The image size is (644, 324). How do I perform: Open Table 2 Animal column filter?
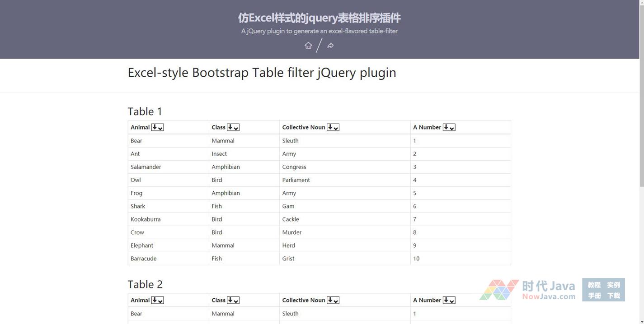pos(157,301)
